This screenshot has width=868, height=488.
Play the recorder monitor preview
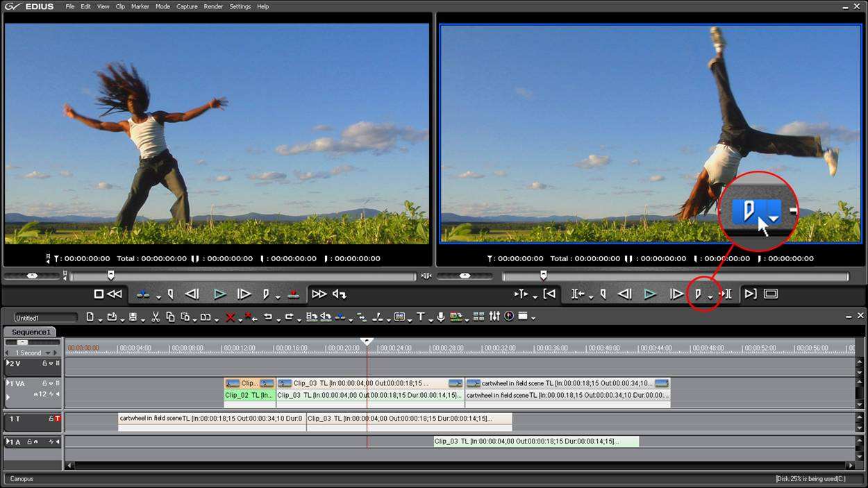click(x=650, y=294)
